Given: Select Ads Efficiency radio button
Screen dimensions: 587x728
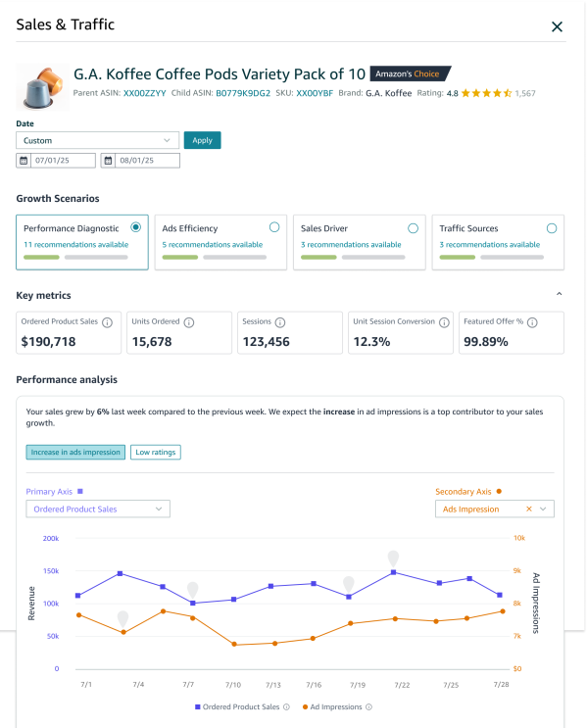Looking at the screenshot, I should [x=274, y=227].
